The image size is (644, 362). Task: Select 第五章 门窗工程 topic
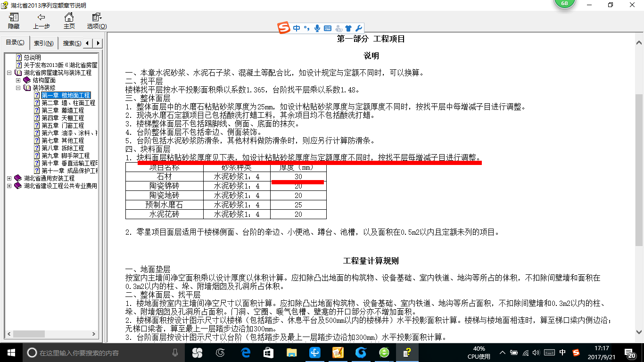pos(63,125)
